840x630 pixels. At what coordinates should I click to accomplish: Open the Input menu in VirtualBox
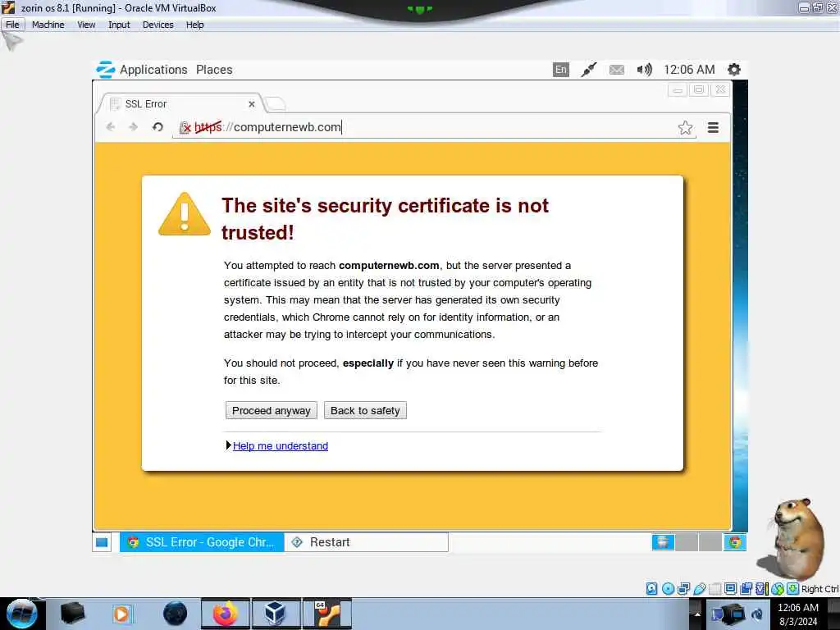(x=119, y=25)
